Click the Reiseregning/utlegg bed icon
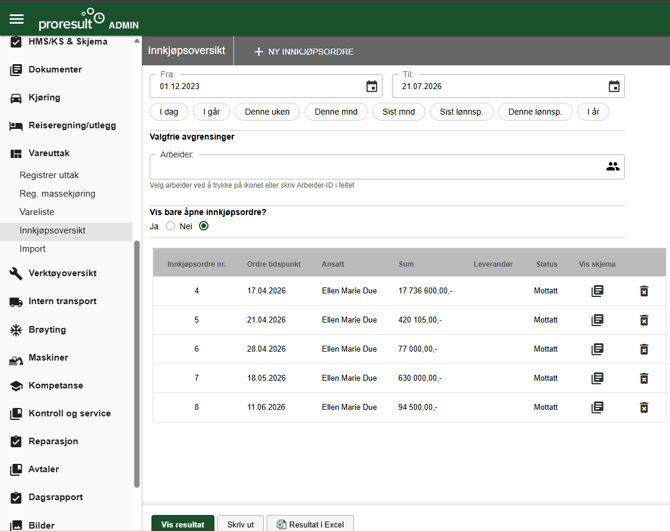Screen dimensions: 670x531 [16, 126]
